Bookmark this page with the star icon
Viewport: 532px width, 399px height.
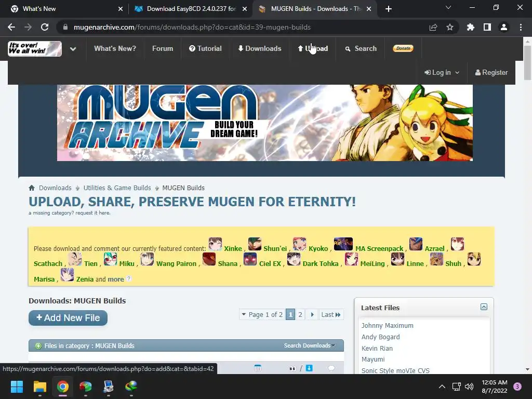click(x=450, y=27)
